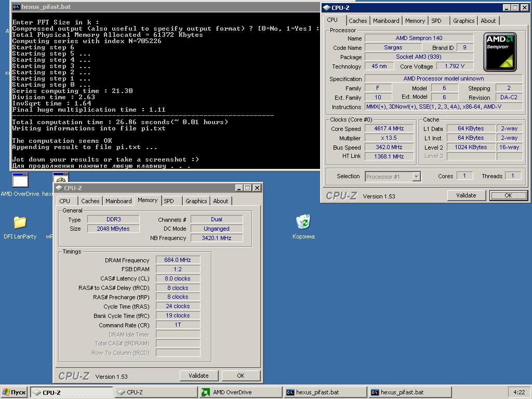
Task: Switch to AMD OverDrive taskbar button
Action: click(240, 392)
